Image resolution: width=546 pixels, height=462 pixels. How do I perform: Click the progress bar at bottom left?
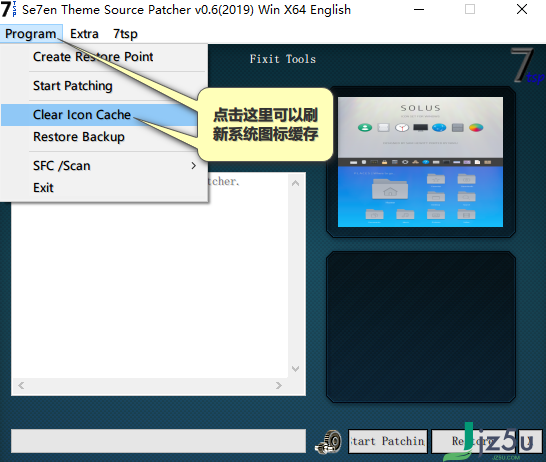[x=158, y=441]
